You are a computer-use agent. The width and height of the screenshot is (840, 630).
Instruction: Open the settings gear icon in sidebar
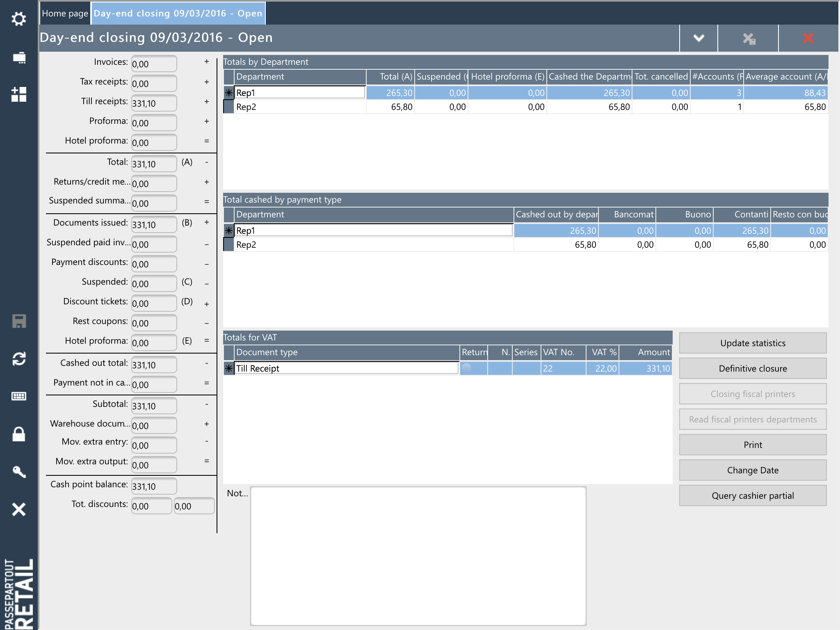(19, 19)
